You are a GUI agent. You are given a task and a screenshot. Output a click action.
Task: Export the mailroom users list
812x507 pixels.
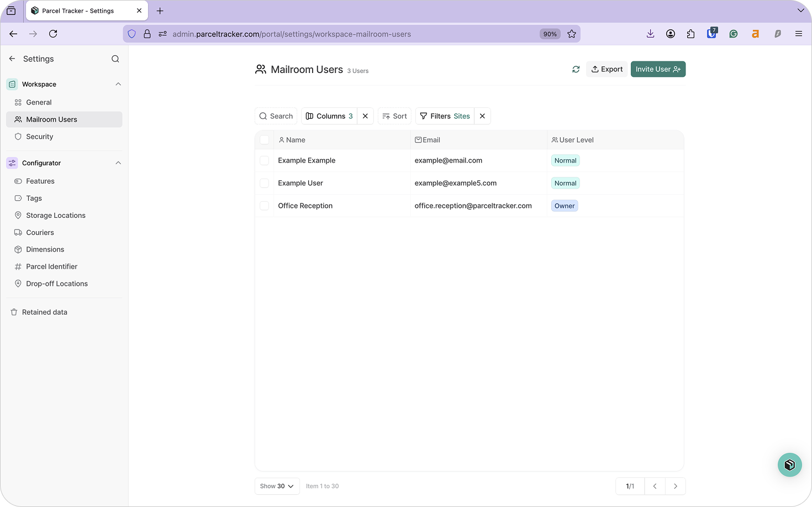[607, 69]
